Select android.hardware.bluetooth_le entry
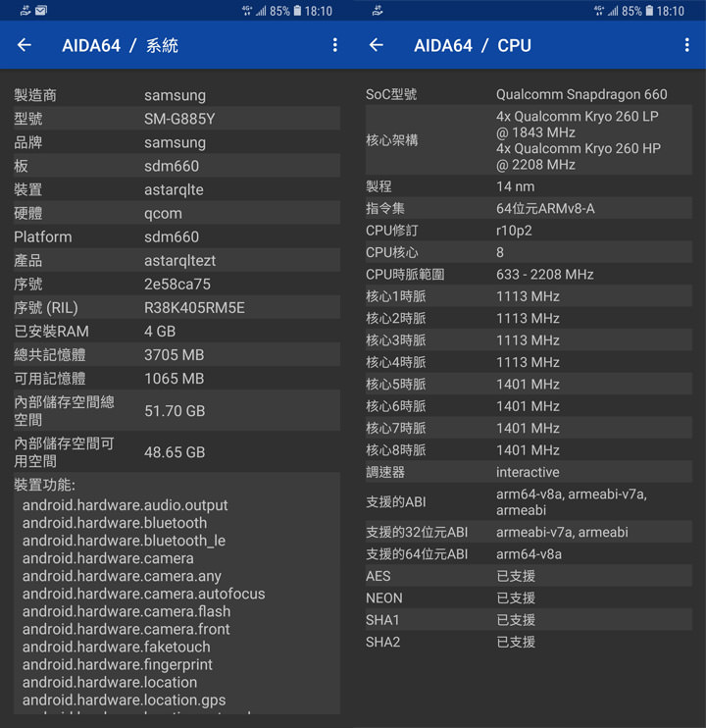The height and width of the screenshot is (728, 706). coord(124,541)
